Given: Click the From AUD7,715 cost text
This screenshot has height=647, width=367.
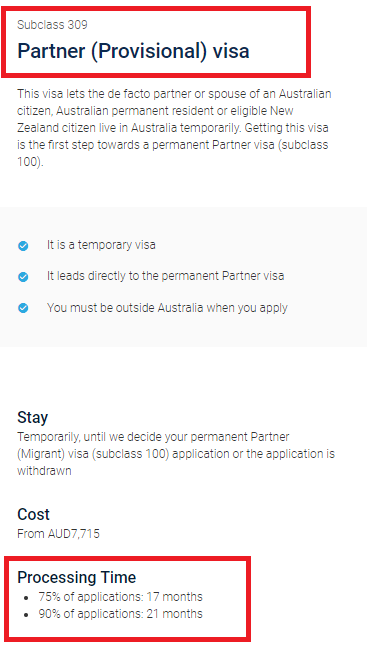Looking at the screenshot, I should coord(58,534).
